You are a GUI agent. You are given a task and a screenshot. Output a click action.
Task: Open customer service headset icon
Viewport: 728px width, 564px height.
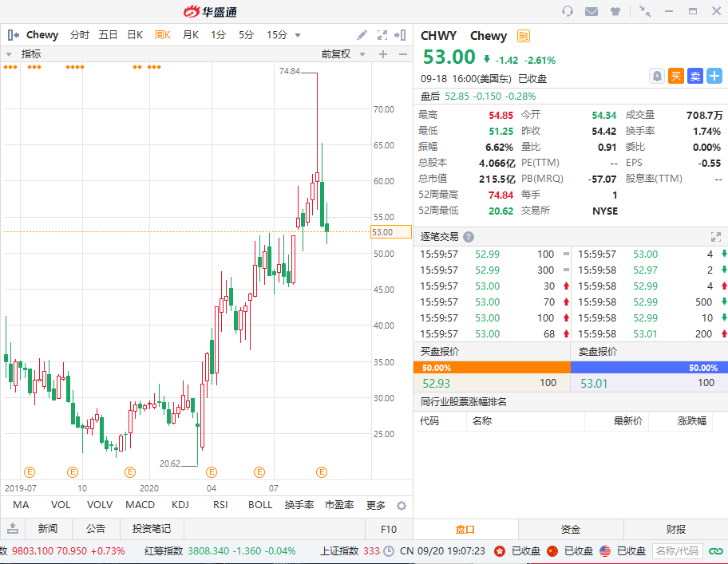(x=568, y=11)
